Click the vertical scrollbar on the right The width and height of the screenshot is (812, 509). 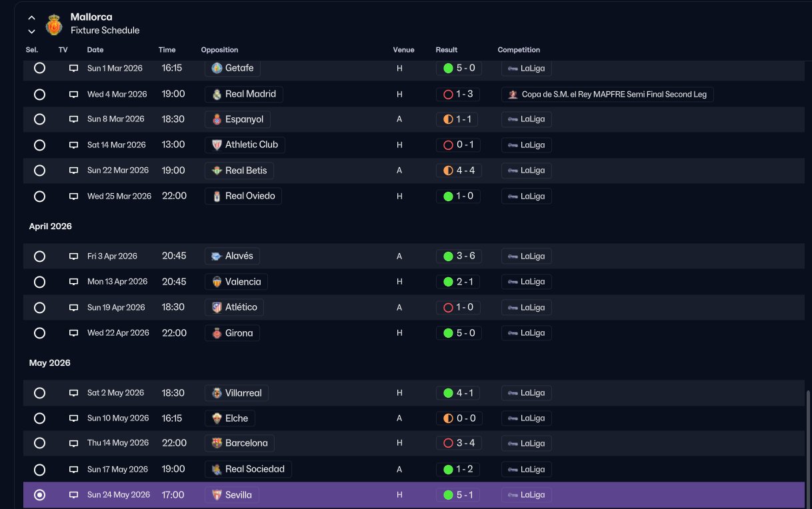pyautogui.click(x=808, y=448)
